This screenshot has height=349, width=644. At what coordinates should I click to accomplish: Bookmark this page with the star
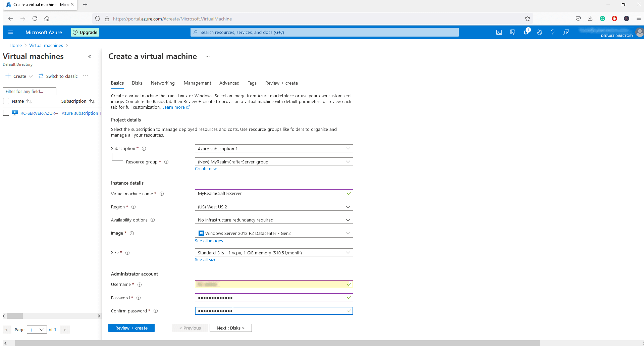(528, 19)
